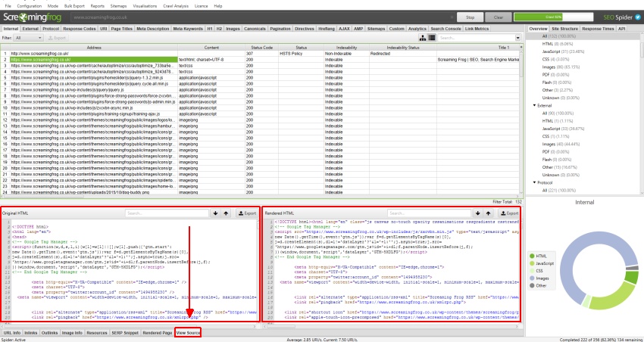This screenshot has width=644, height=342.
Task: Collapse the Protocol section in Overview
Action: pos(535,182)
